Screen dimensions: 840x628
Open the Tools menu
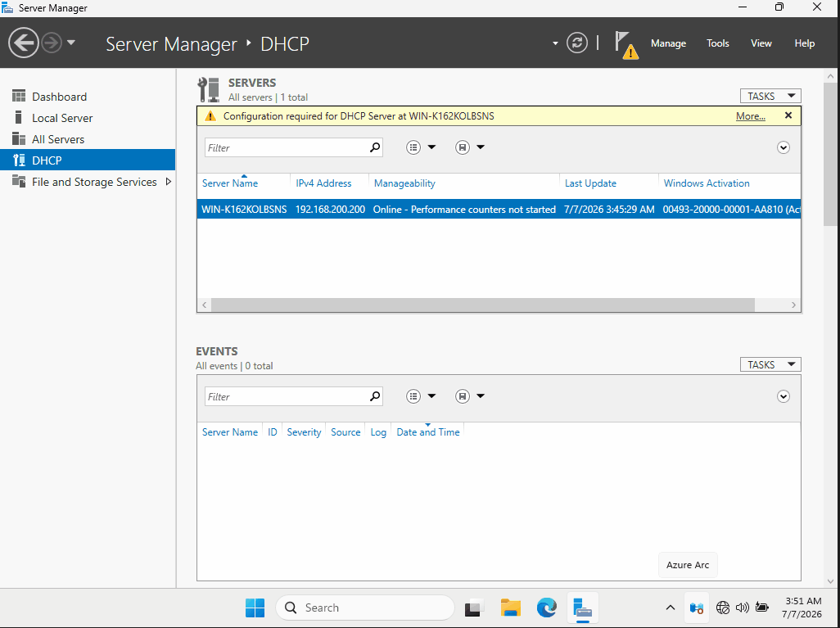tap(717, 43)
